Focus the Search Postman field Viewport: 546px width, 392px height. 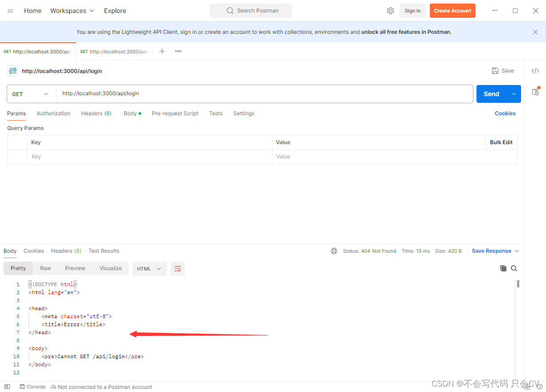[251, 11]
